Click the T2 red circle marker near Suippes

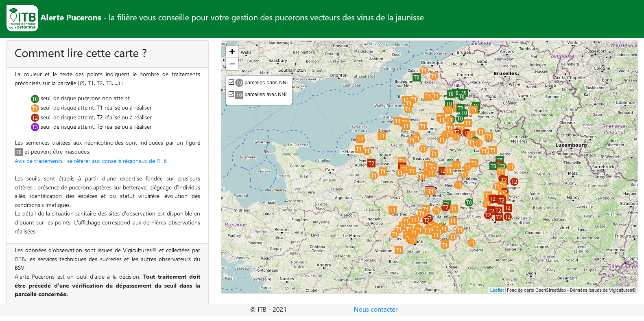[514, 182]
